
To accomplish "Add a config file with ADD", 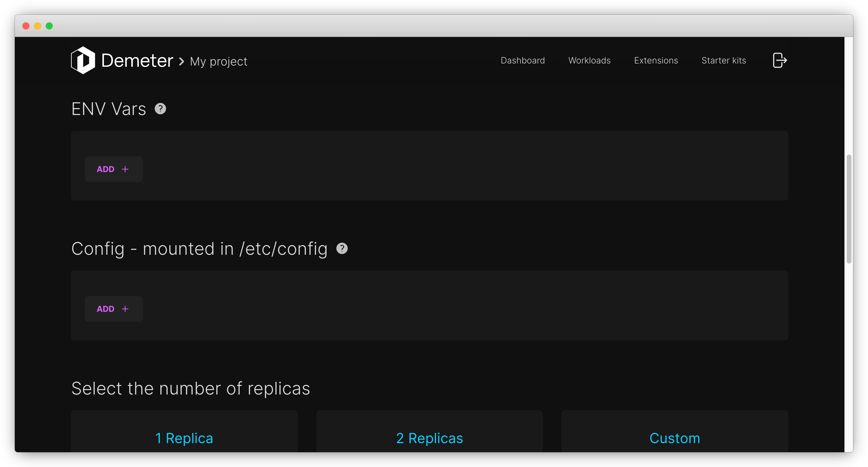I will 114,309.
